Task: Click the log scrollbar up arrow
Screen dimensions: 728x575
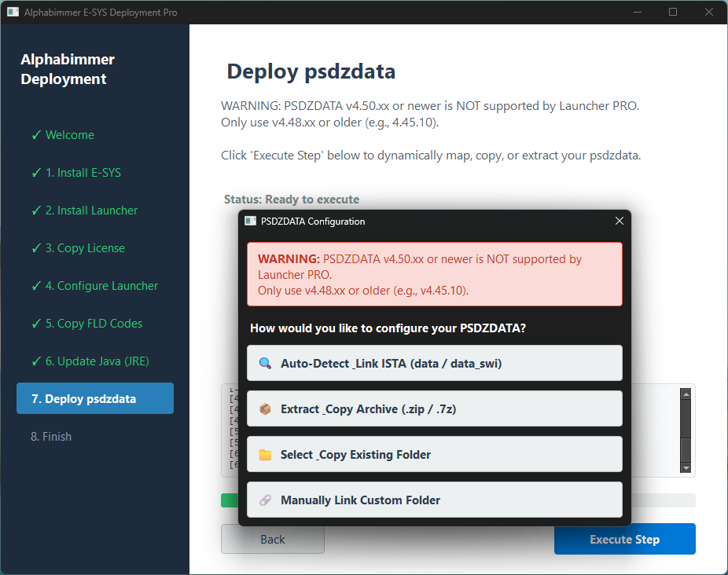Action: [x=686, y=394]
